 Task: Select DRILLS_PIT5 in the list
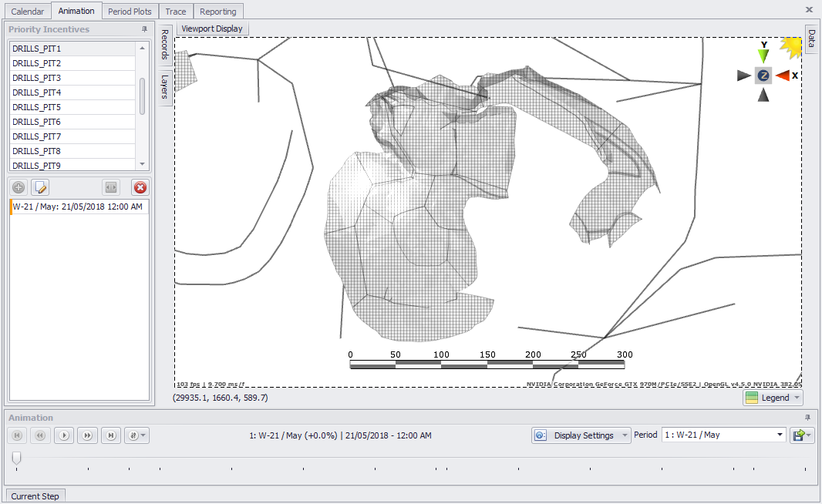72,107
